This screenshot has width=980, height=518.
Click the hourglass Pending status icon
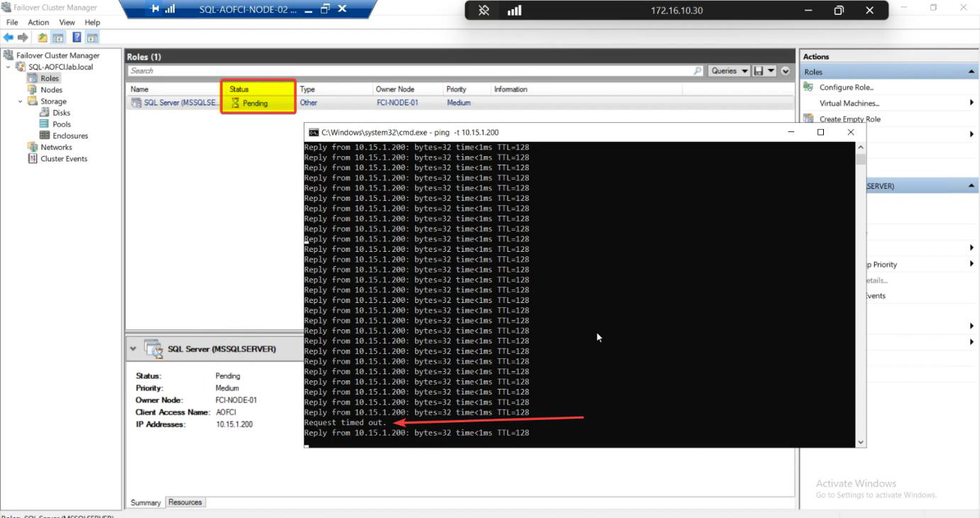(x=236, y=103)
